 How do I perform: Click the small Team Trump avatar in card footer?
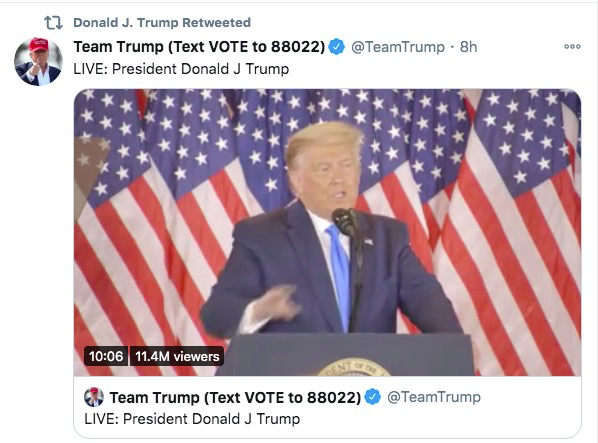tap(93, 397)
